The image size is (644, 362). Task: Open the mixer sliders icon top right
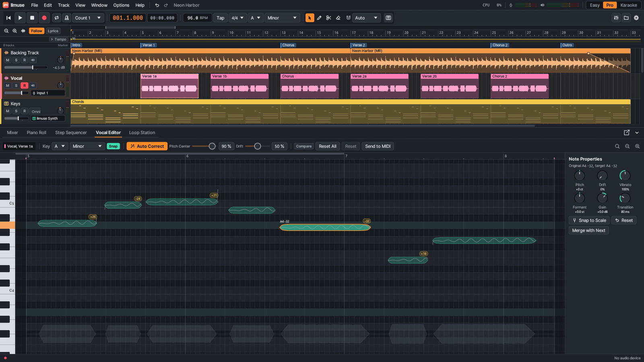point(616,18)
